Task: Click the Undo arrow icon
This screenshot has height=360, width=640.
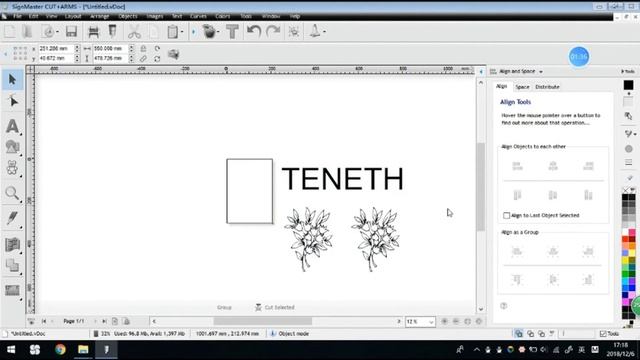Action: point(253,31)
